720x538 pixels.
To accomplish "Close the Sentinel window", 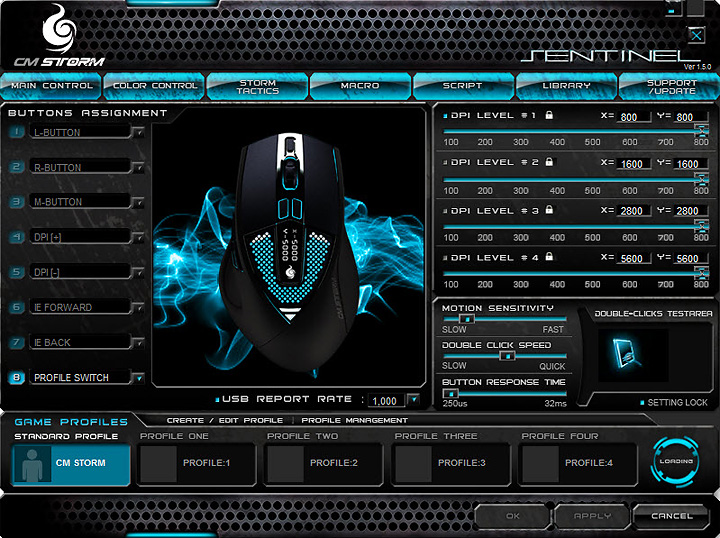I will point(696,35).
